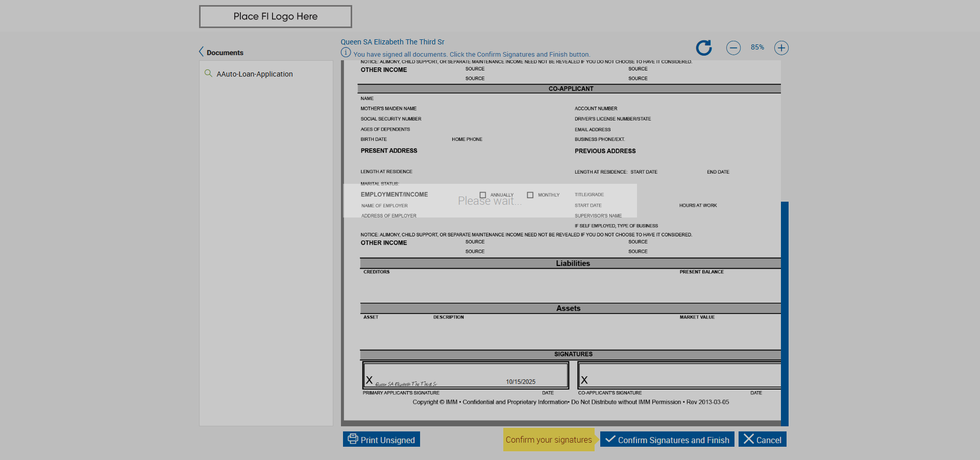Zoom in with the plus icon

tap(781, 48)
